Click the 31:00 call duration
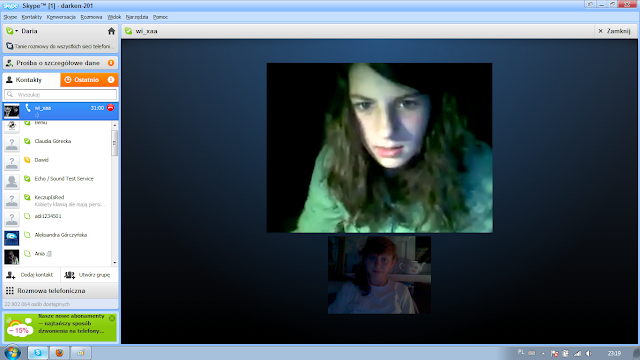This screenshot has width=640, height=360. pos(97,108)
